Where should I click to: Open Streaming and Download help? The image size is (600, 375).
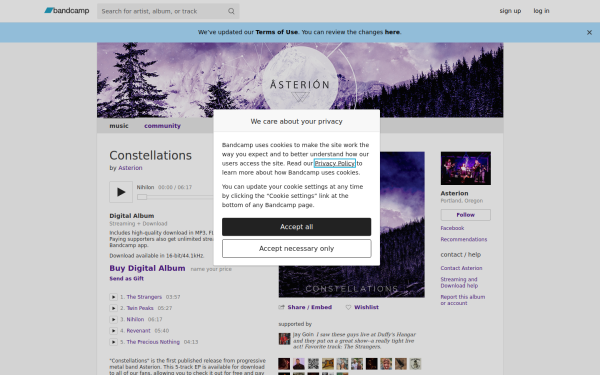pos(459,283)
